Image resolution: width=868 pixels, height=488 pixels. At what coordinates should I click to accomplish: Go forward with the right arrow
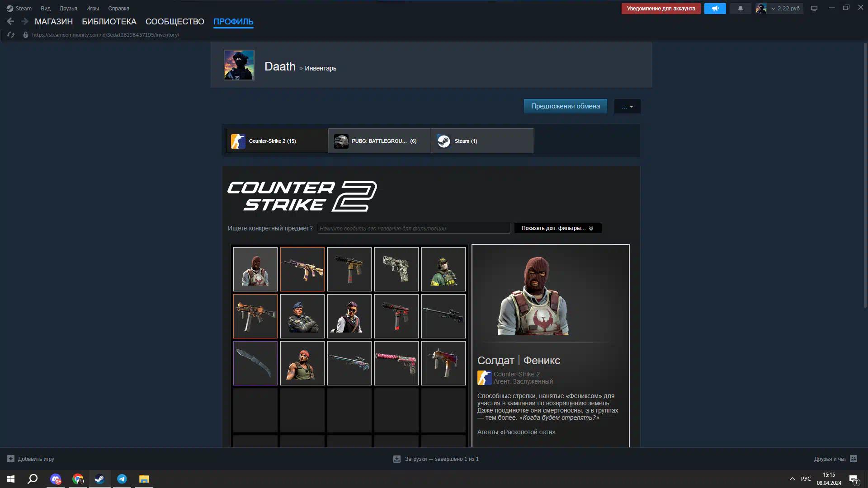25,21
